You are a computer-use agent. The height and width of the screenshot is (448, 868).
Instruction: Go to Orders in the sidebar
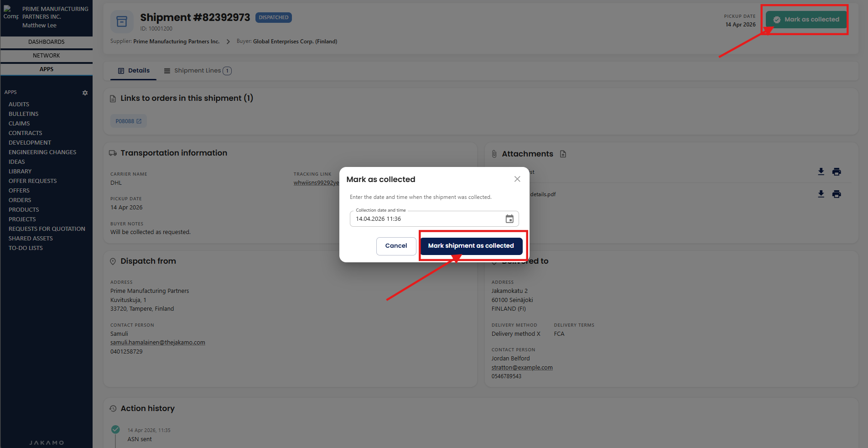point(20,200)
